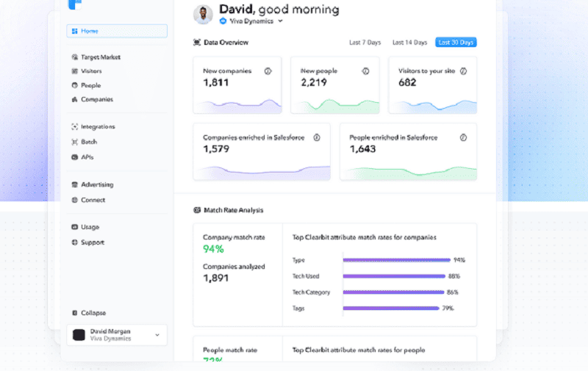Click info icon on New people card
The width and height of the screenshot is (588, 371).
tap(365, 71)
